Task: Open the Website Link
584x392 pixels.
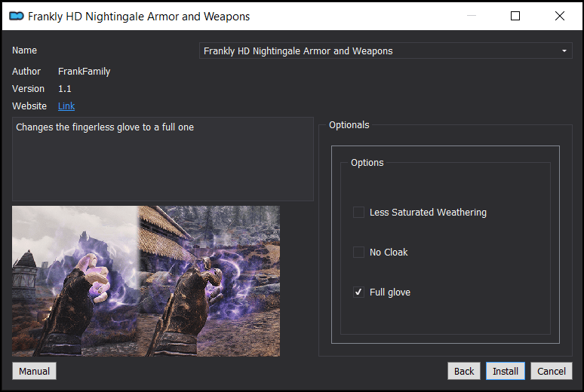Action: (x=66, y=106)
